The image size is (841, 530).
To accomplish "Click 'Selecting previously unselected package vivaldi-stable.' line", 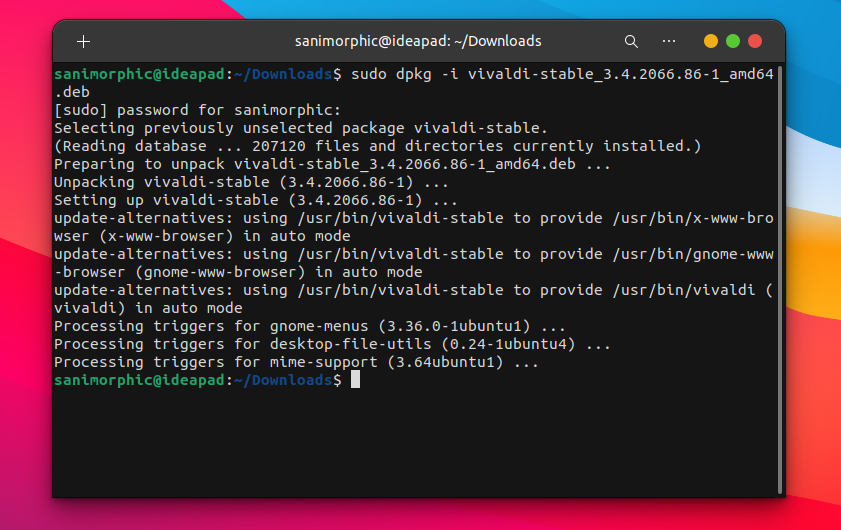I will click(x=300, y=128).
